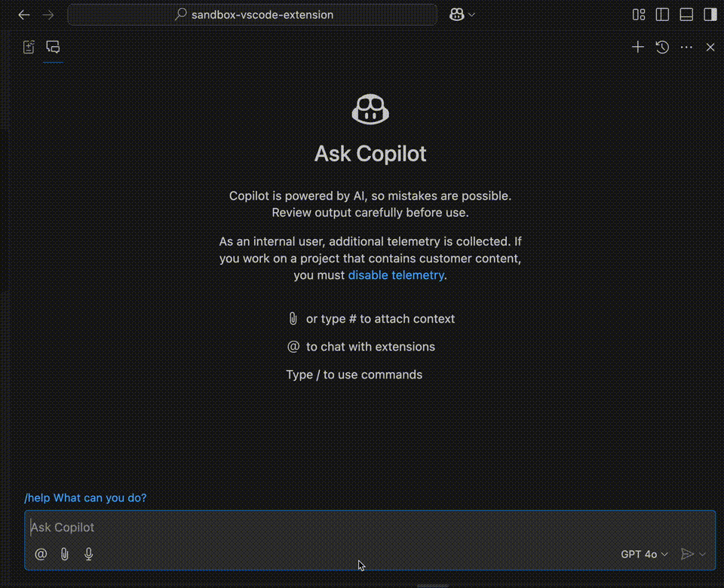Start voice chat with microphone icon
Image resolution: width=724 pixels, height=588 pixels.
pos(89,554)
